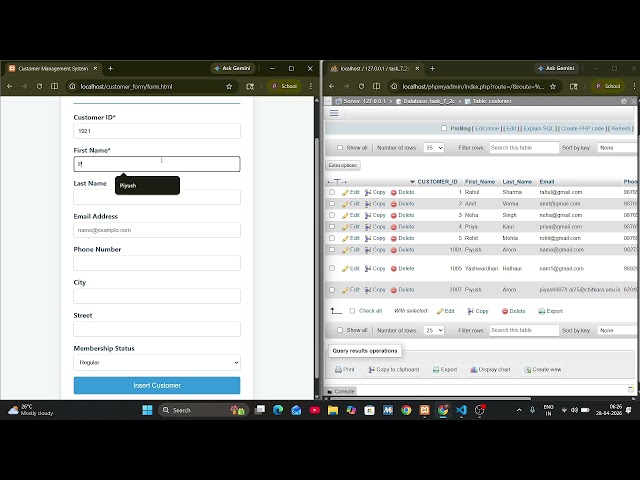This screenshot has height=480, width=640.
Task: Open bottom Sort by key dropdown
Action: (618, 330)
